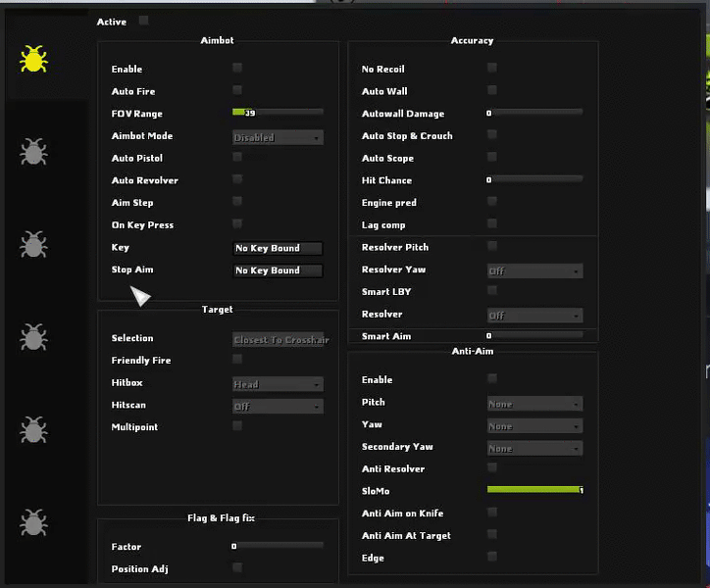710x588 pixels.
Task: Open the Selection field showing Closest To Crosshair
Action: pyautogui.click(x=280, y=339)
